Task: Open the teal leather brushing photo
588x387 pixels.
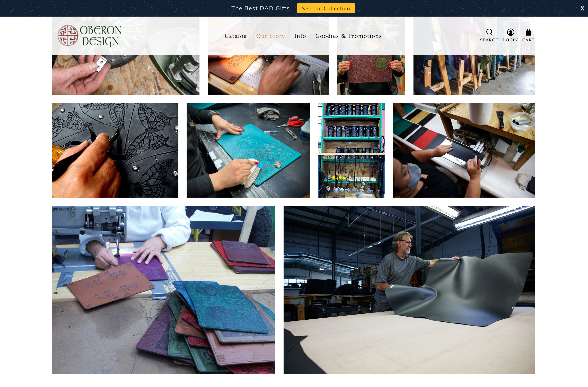Action: point(248,150)
